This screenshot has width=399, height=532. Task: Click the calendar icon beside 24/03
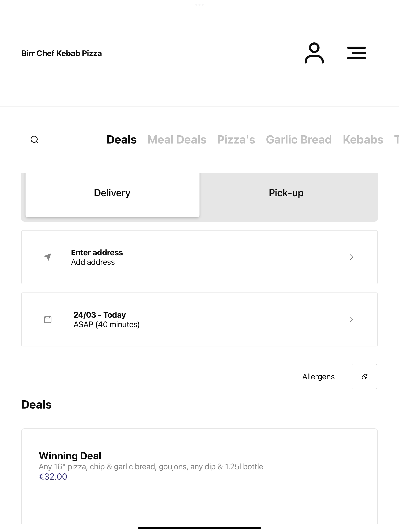point(48,319)
